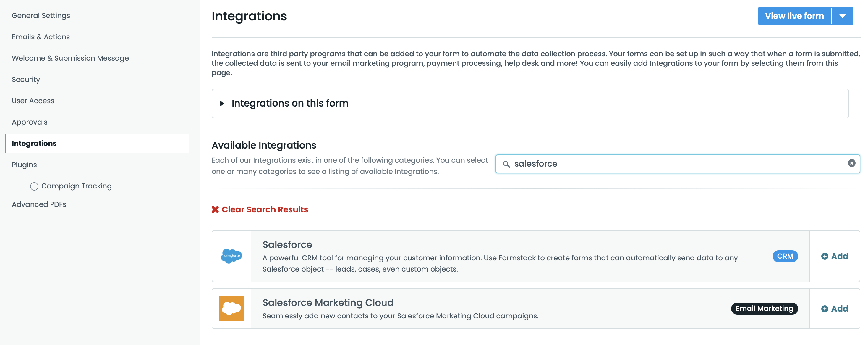This screenshot has width=868, height=345.
Task: Click the red X beside Clear Search Results
Action: (215, 209)
